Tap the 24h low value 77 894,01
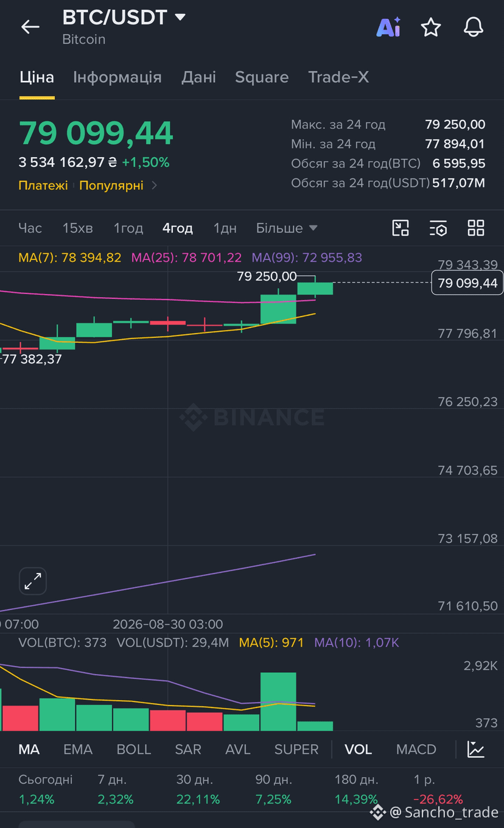This screenshot has width=504, height=828. click(x=455, y=144)
